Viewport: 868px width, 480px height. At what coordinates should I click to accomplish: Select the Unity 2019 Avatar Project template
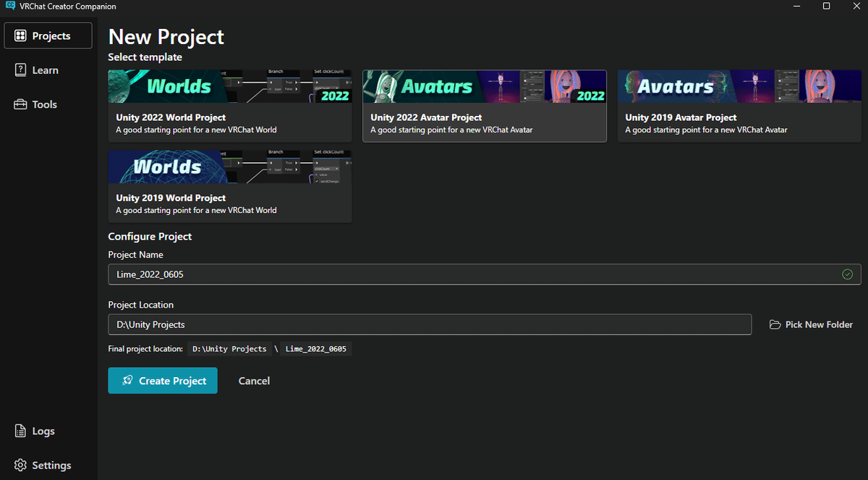pos(739,106)
